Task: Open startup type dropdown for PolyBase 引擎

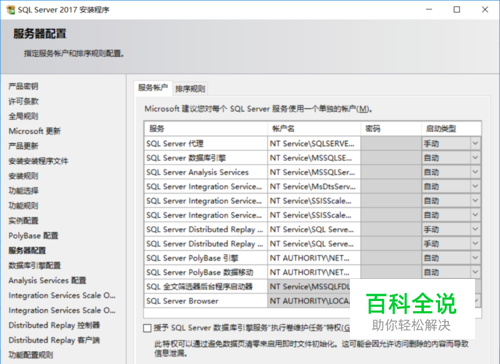Action: 475,258
